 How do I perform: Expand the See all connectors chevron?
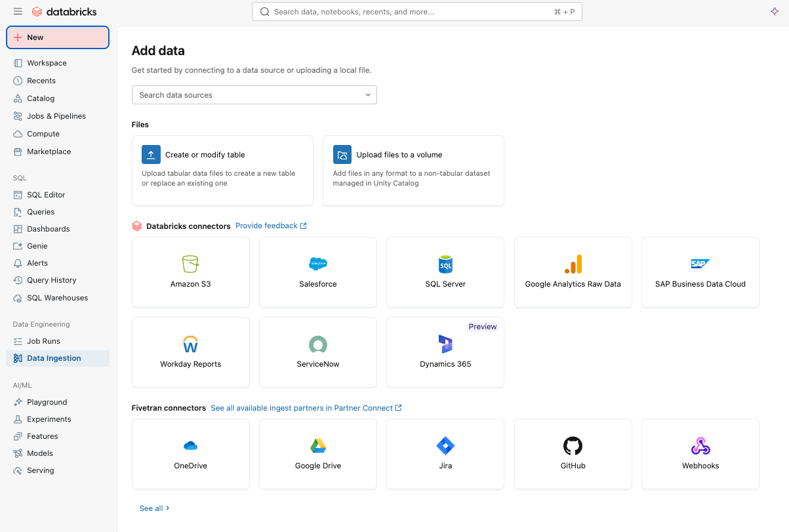point(167,508)
